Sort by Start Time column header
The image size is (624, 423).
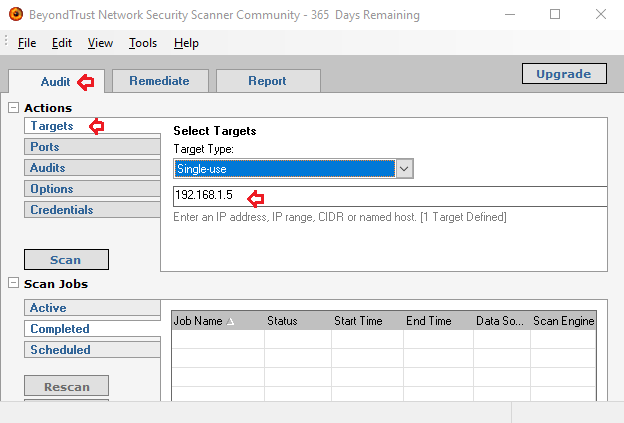367,321
